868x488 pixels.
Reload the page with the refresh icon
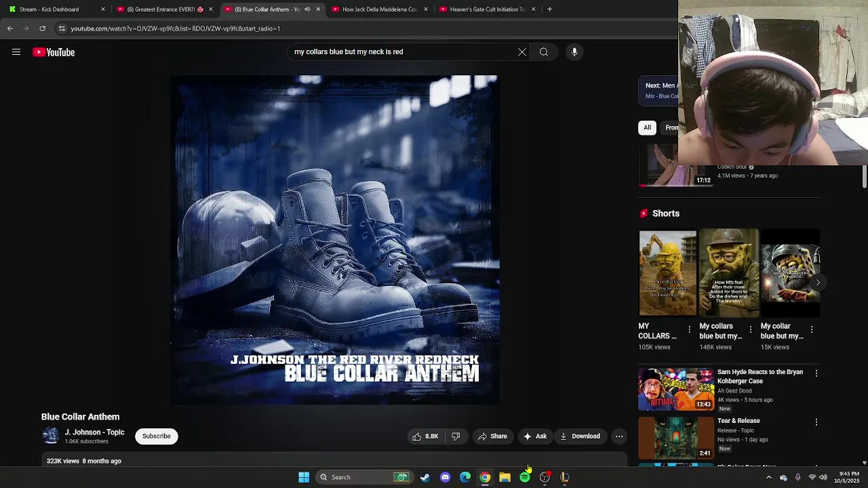(42, 28)
